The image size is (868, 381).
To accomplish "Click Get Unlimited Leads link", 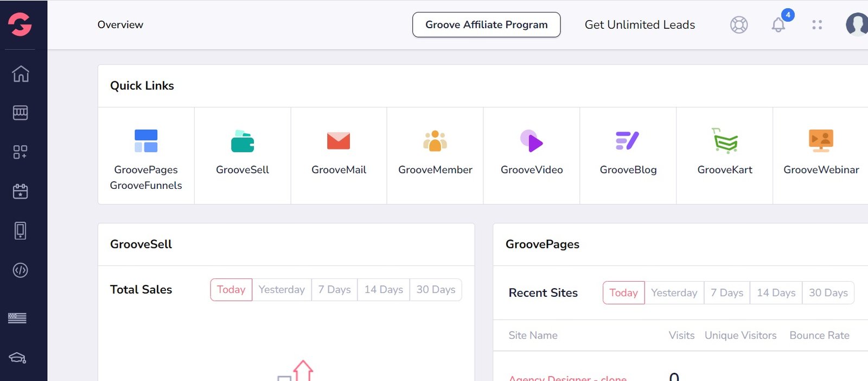I will coord(640,25).
